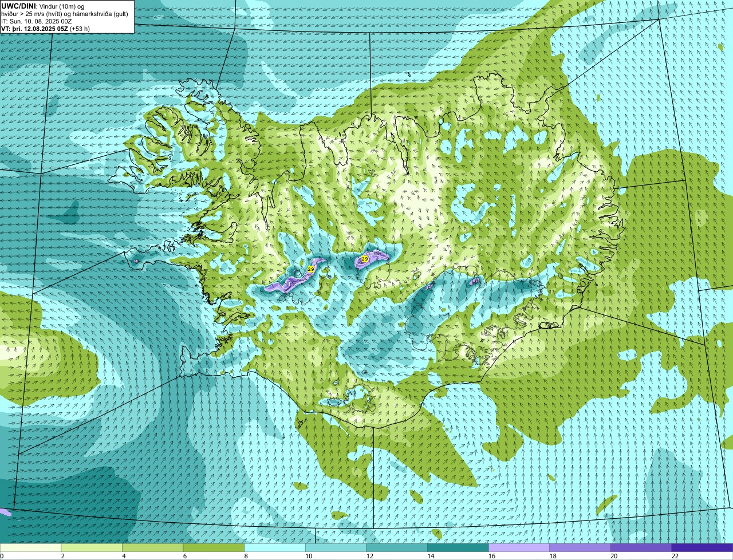The height and width of the screenshot is (560, 733).
Task: Pick the 2–4 m/s light green color bar segment
Action: pos(92,547)
